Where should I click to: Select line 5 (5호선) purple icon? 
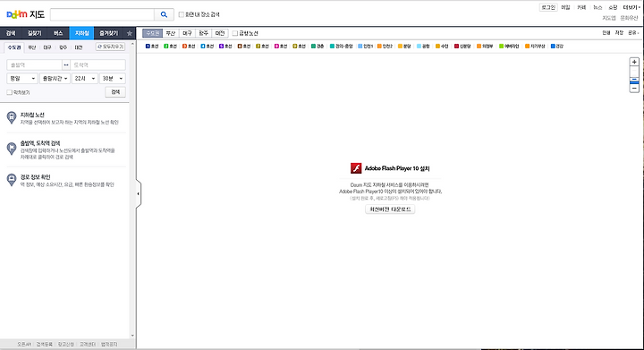(x=221, y=47)
